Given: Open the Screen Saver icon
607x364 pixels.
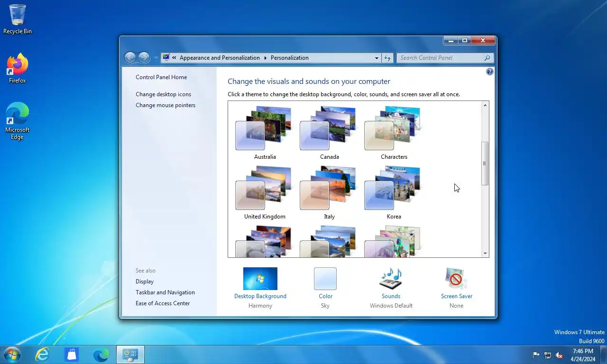Looking at the screenshot, I should [456, 279].
